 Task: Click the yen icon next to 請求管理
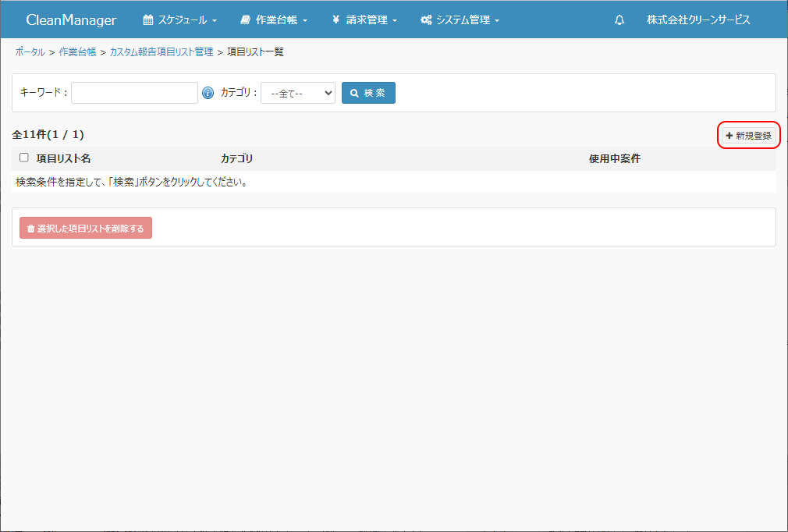pyautogui.click(x=335, y=20)
